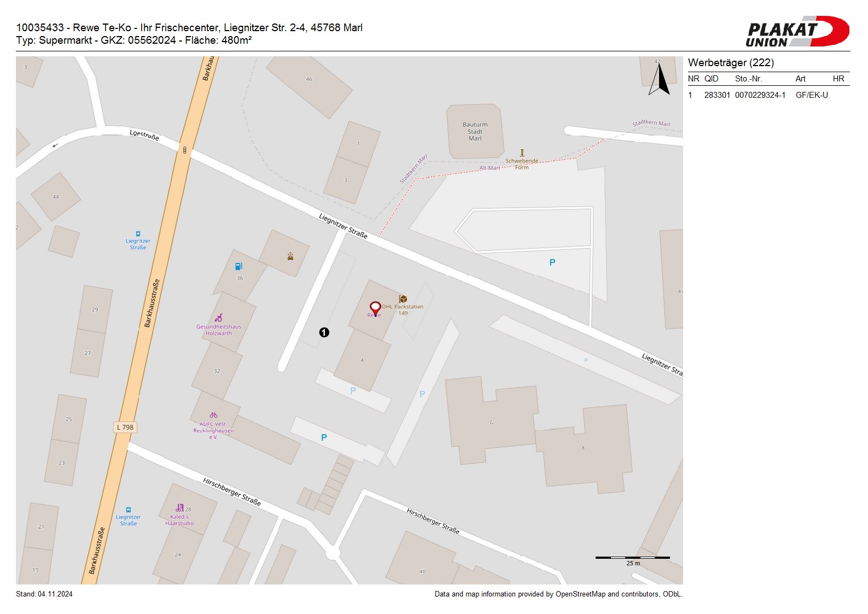Image resolution: width=868 pixels, height=614 pixels.
Task: Click the red Rewe location pin
Action: [x=375, y=308]
